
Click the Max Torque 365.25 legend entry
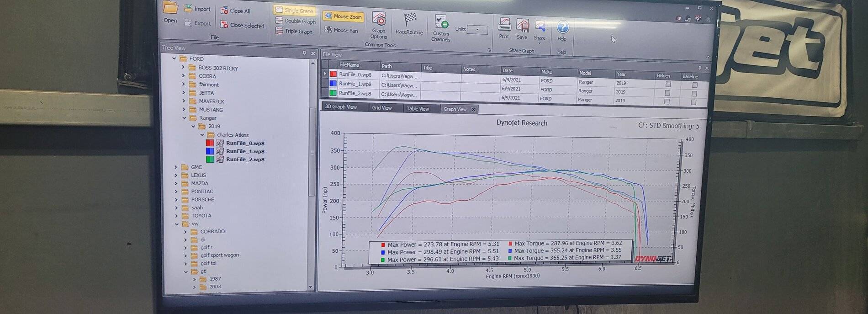565,258
